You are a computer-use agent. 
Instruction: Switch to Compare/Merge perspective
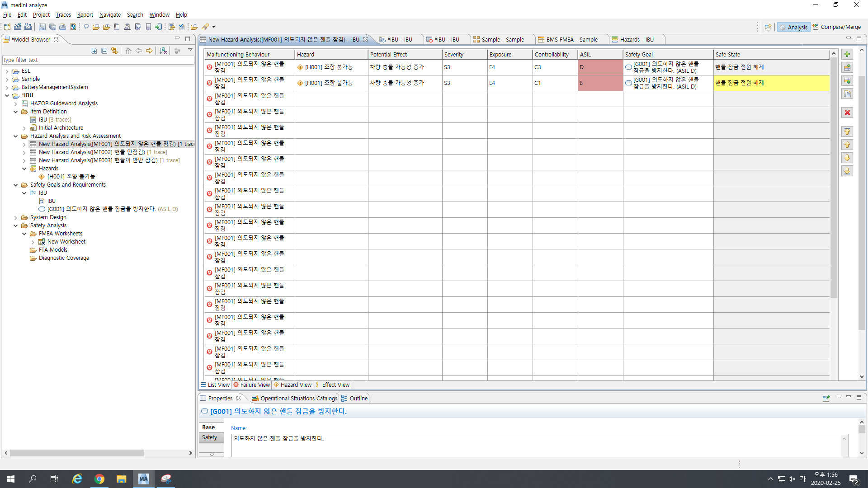click(836, 27)
